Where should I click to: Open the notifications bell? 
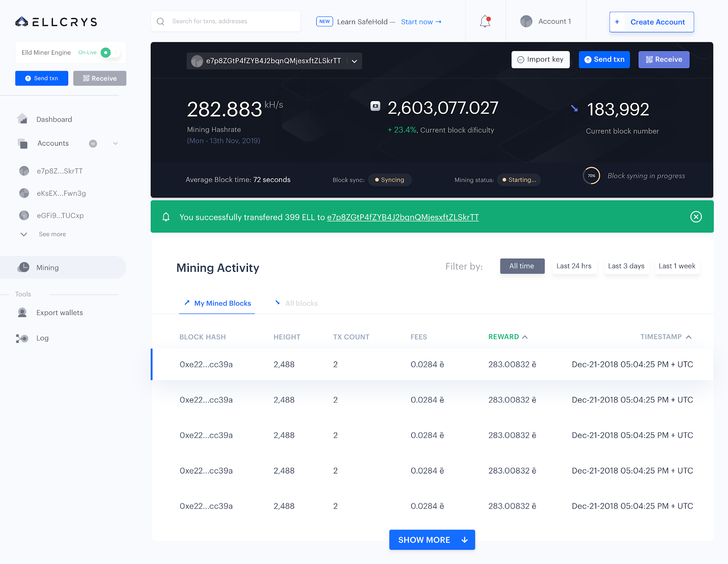pyautogui.click(x=484, y=21)
